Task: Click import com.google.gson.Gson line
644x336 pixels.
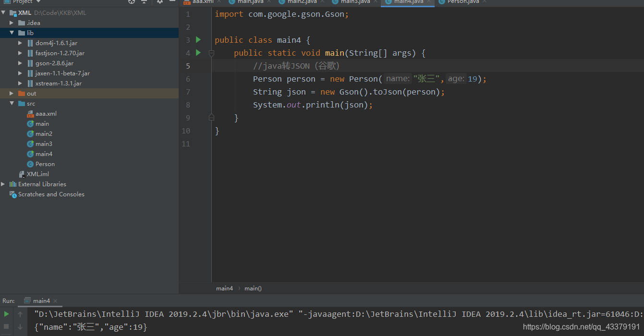Action: pos(281,14)
